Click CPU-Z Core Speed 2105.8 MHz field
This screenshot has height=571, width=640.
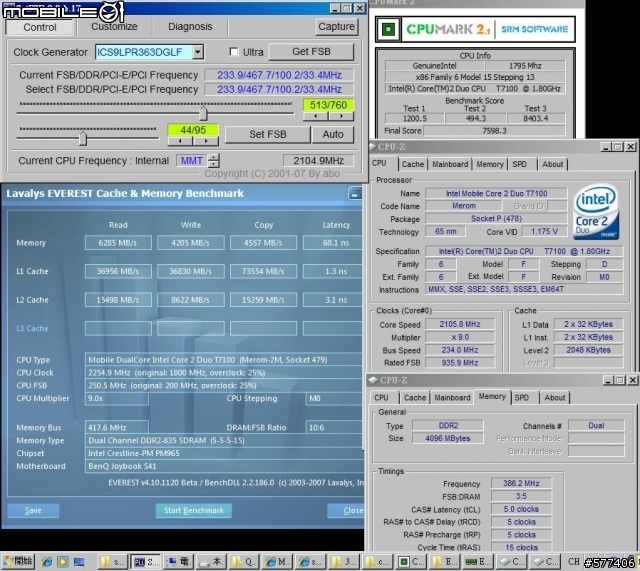460,324
